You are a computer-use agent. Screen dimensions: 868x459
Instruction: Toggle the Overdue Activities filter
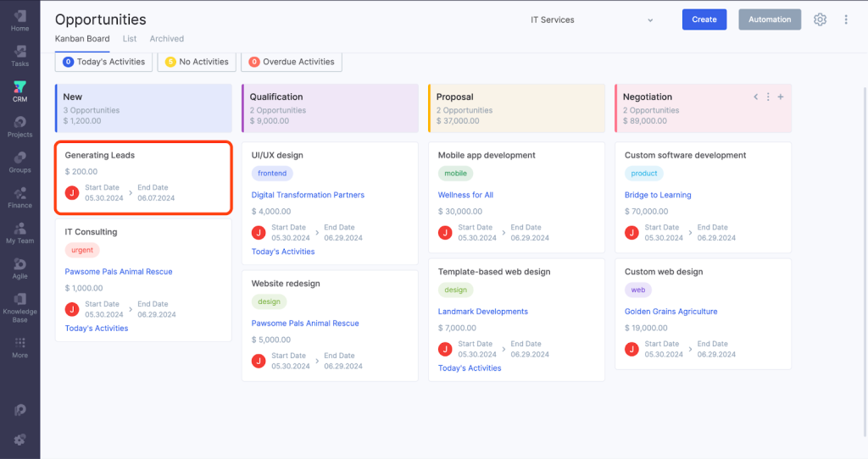(x=292, y=62)
